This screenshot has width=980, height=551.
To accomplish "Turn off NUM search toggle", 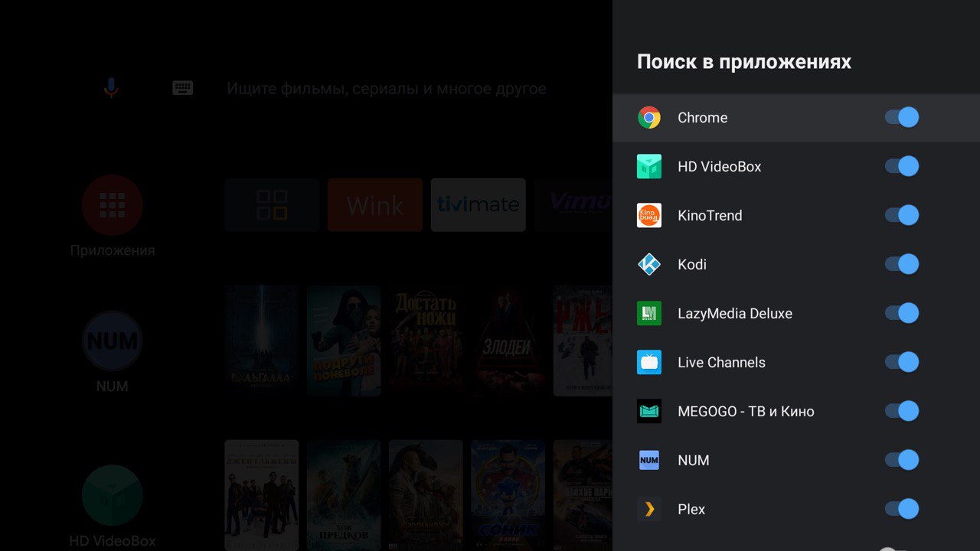I will coord(902,461).
